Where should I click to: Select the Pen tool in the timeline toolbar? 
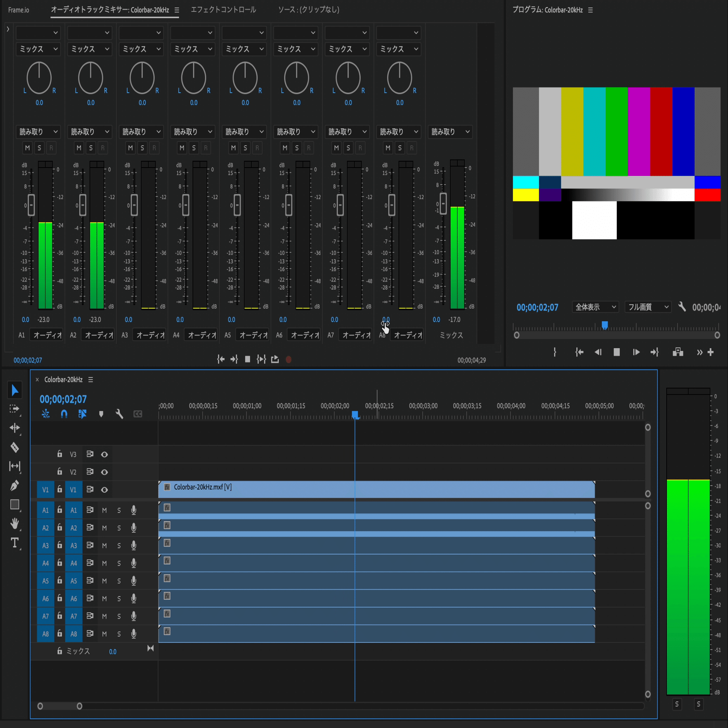15,486
